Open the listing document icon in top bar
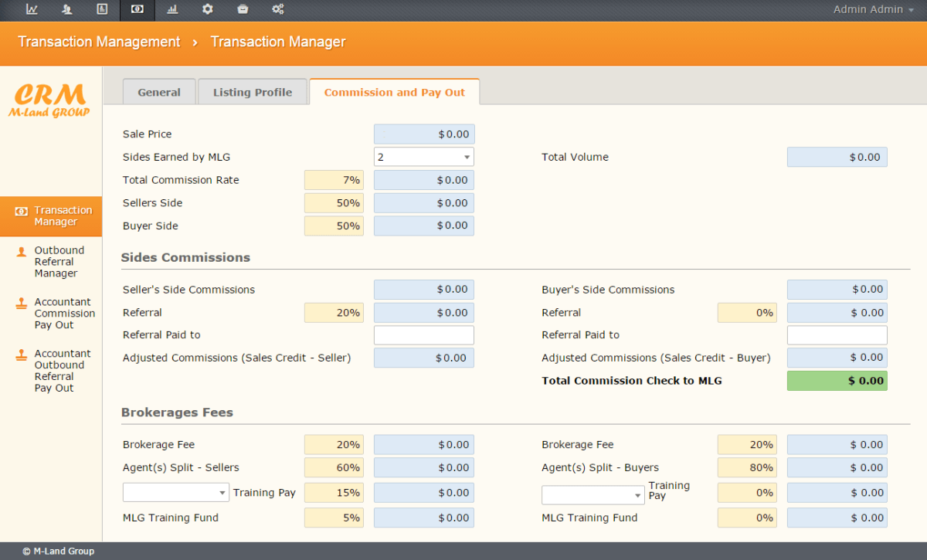The width and height of the screenshot is (927, 560). pyautogui.click(x=102, y=9)
